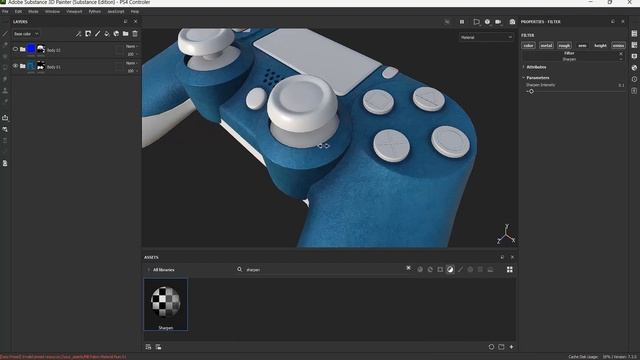Viewport: 640px width, 360px height.
Task: Open the Window menu
Action: [x=52, y=11]
